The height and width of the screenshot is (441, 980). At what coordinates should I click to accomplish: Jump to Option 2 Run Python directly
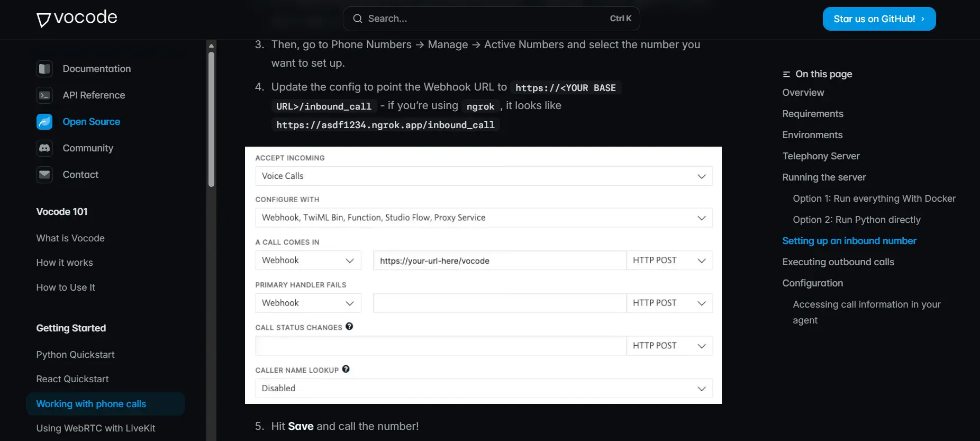click(857, 220)
